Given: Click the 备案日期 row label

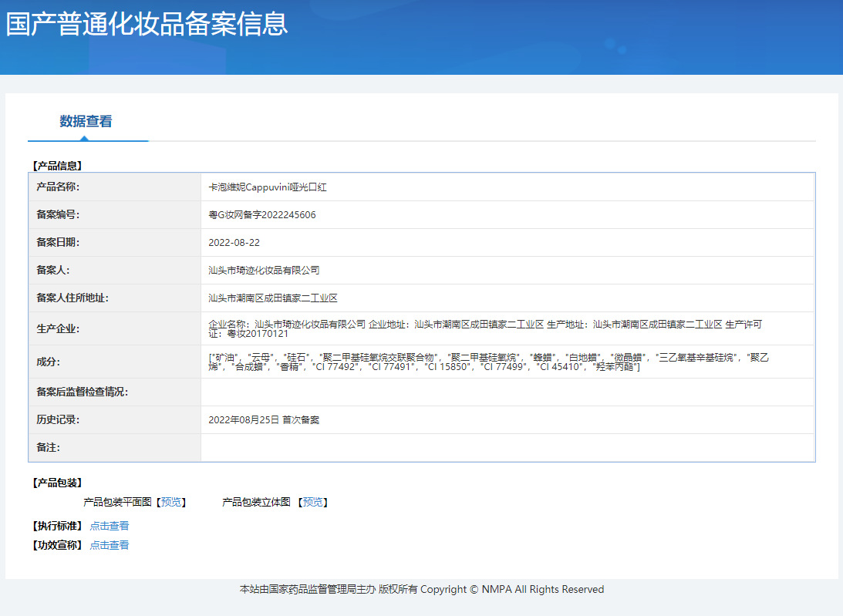Looking at the screenshot, I should [x=58, y=242].
